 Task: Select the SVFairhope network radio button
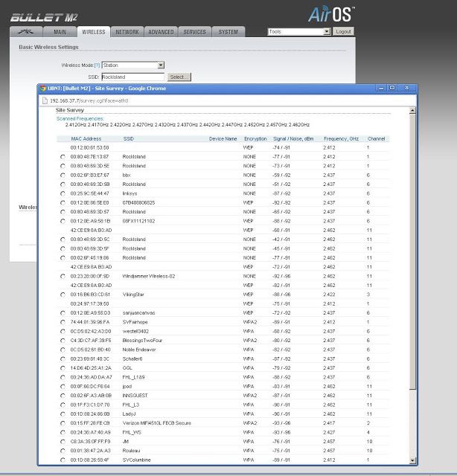[x=63, y=322]
